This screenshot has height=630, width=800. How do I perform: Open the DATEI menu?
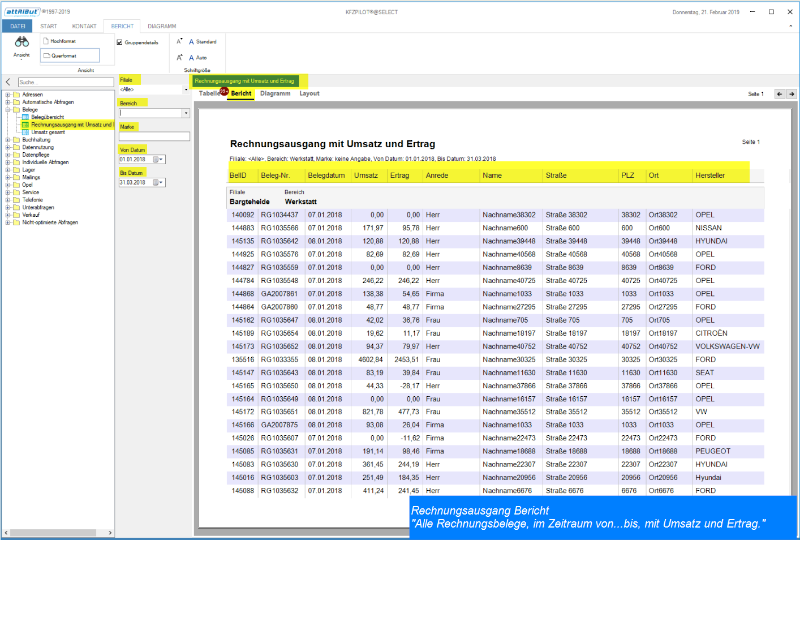coord(18,24)
